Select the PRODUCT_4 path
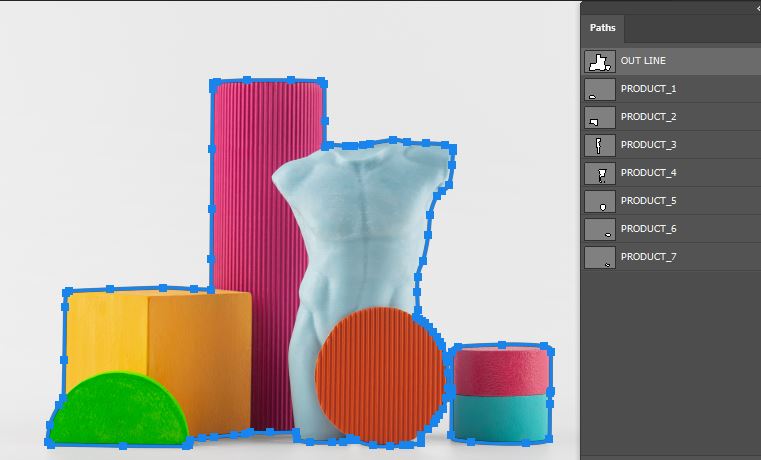761x460 pixels. [671, 173]
